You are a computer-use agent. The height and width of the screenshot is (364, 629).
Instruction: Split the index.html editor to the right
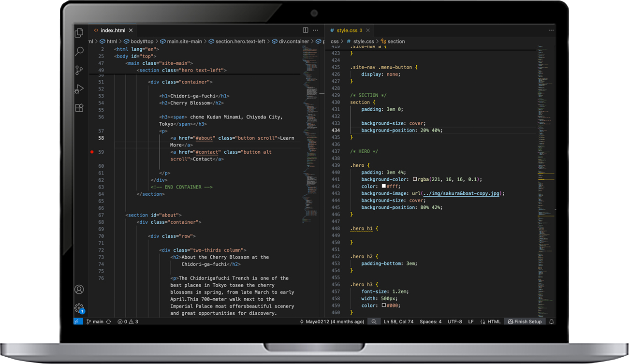(x=305, y=30)
